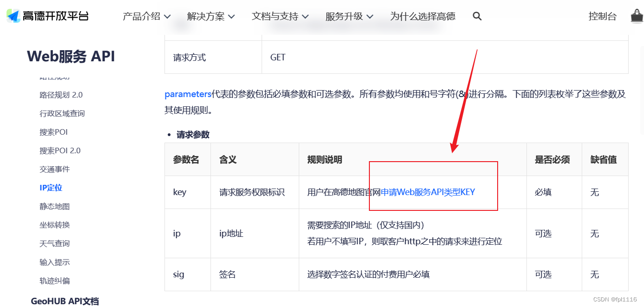Click the GET value cell
The height and width of the screenshot is (307, 644).
pos(445,58)
